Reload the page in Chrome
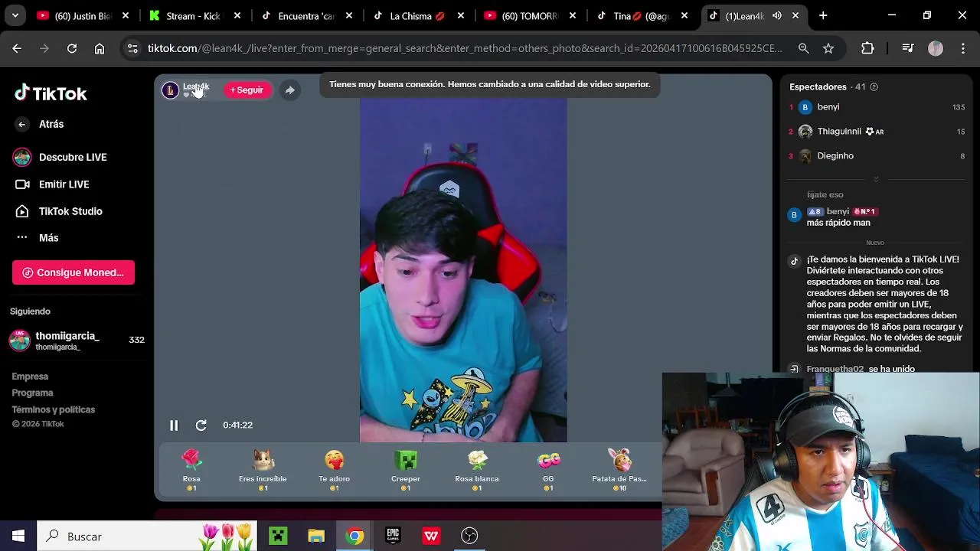The width and height of the screenshot is (980, 551). tap(72, 48)
